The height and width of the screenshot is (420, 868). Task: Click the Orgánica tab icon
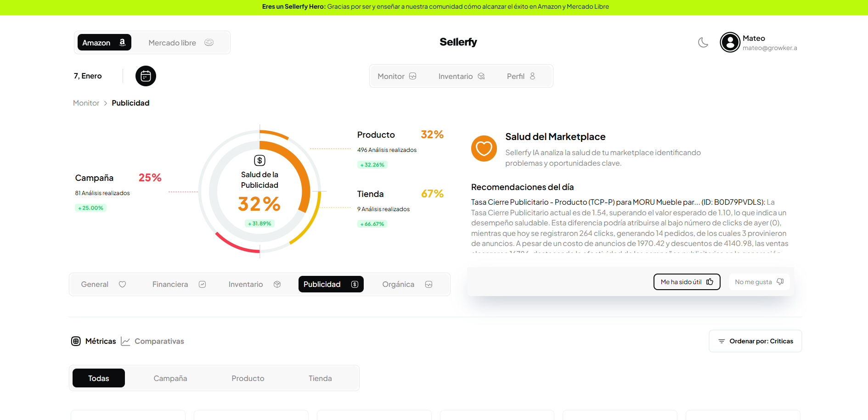[x=428, y=284]
